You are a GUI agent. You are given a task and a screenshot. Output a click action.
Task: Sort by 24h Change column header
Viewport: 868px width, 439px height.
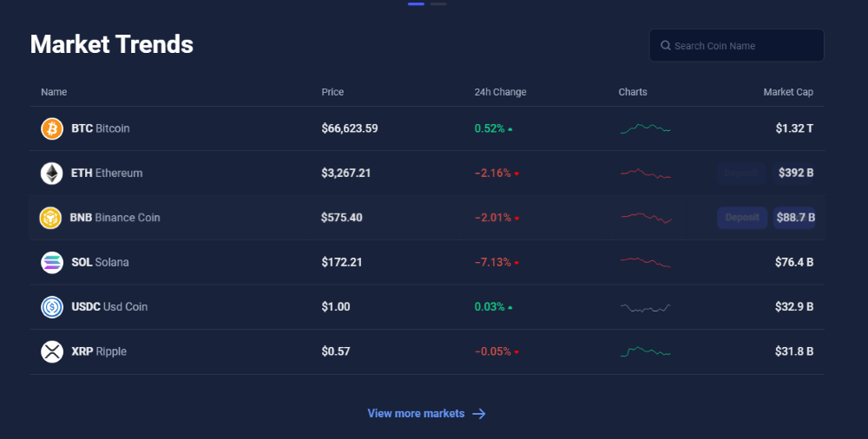tap(501, 92)
